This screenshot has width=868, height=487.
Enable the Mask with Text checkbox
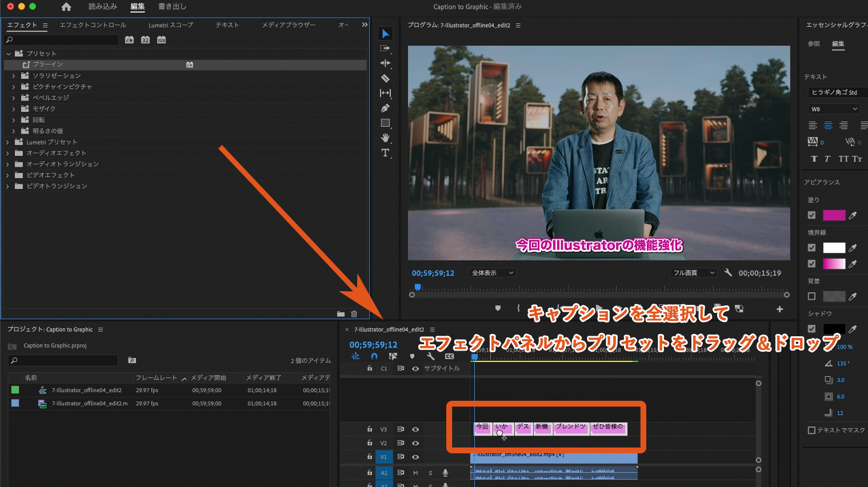[811, 430]
